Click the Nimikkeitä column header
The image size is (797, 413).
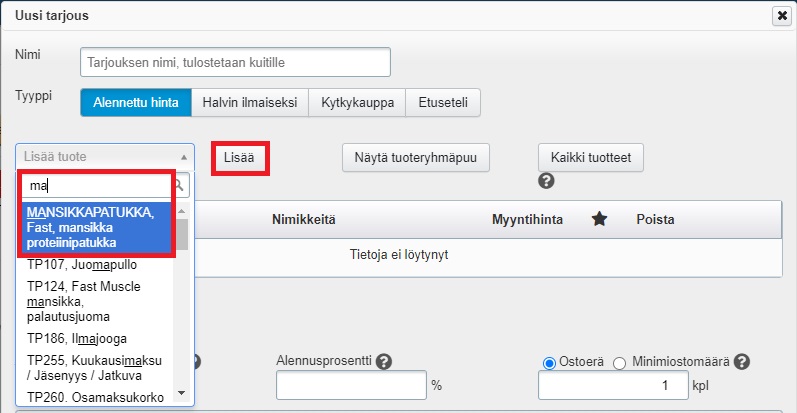[x=303, y=219]
